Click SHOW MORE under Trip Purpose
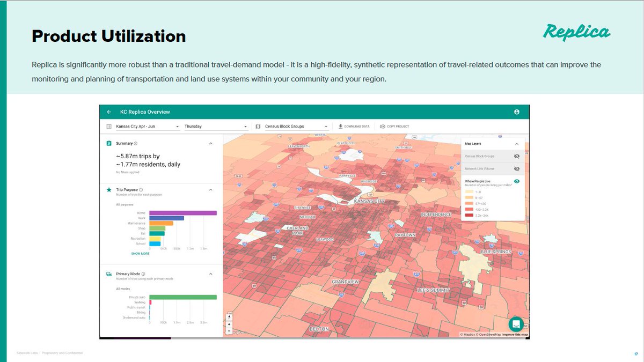Screen dimensions: 644x362 coord(141,254)
